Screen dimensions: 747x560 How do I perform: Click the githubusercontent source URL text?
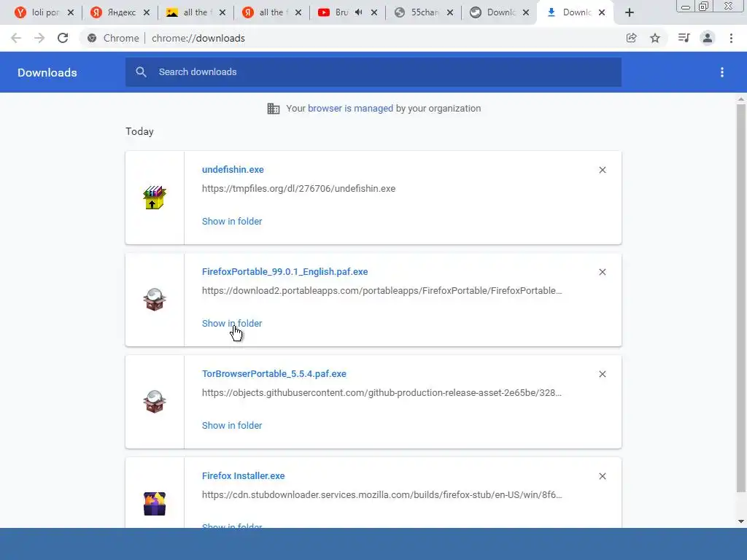(382, 393)
